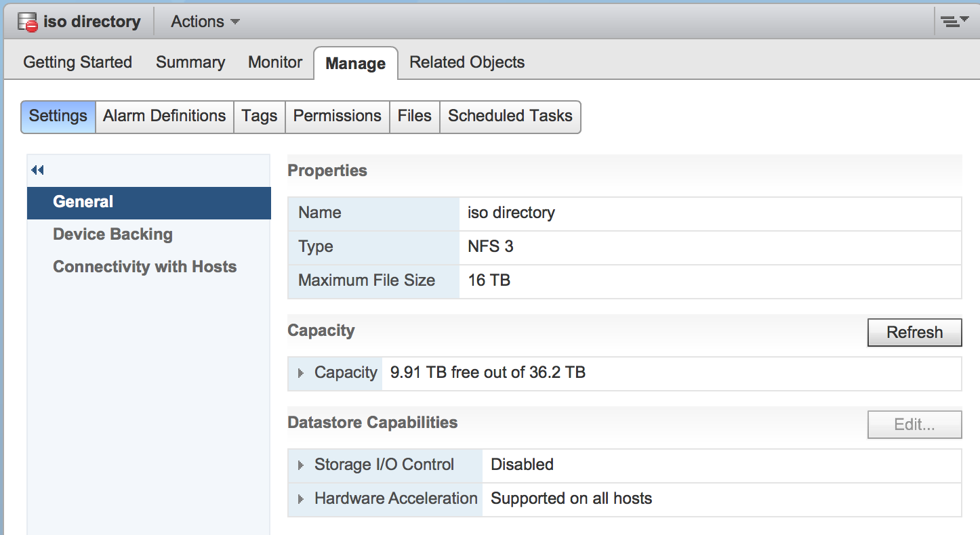Open the Actions dropdown menu
Screen dimensions: 980x535
205,22
